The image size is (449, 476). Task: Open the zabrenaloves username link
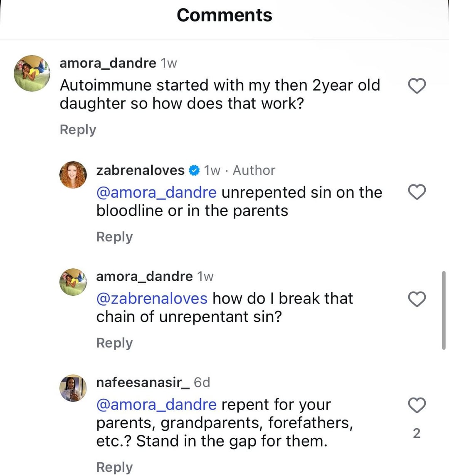140,170
